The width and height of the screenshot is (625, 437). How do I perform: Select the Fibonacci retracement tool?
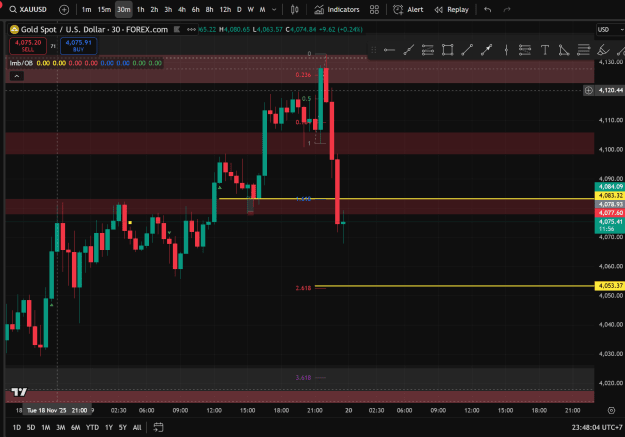[584, 50]
